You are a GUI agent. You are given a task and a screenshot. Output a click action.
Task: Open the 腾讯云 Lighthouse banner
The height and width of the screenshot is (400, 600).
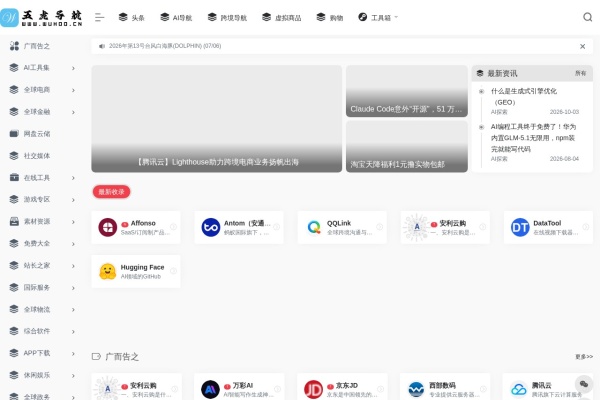[x=217, y=119]
